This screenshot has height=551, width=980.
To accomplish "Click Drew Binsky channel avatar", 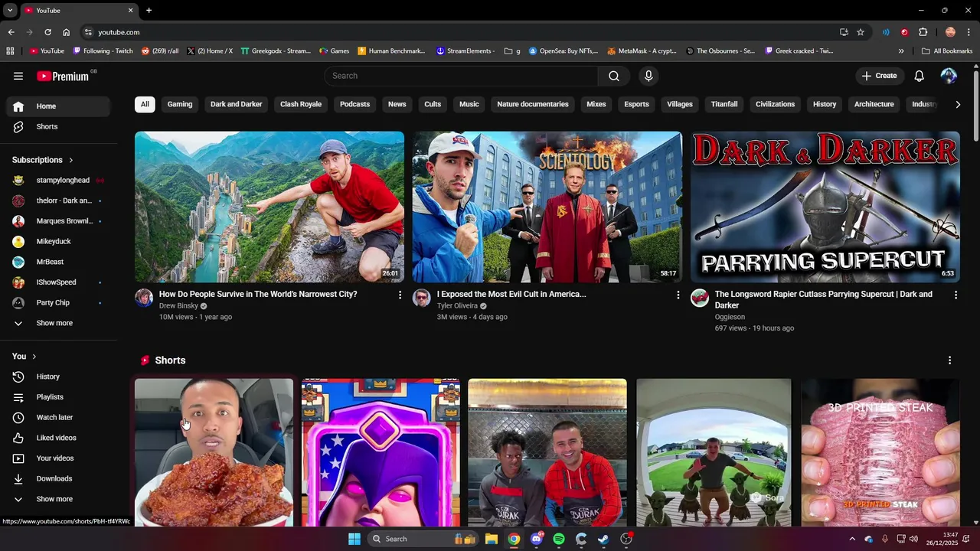I will click(144, 298).
